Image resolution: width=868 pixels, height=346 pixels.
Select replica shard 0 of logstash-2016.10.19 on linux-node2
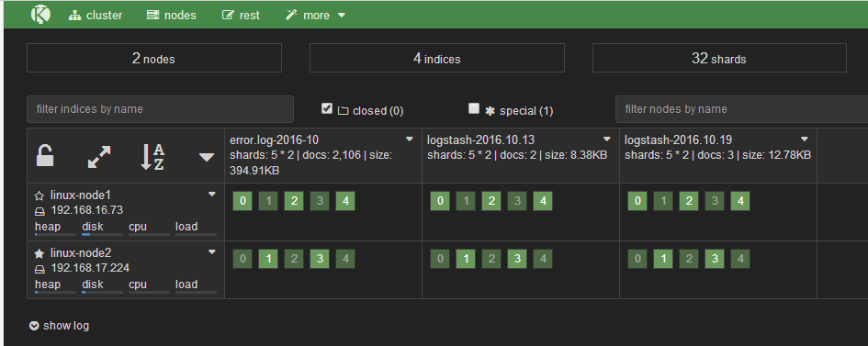[637, 259]
